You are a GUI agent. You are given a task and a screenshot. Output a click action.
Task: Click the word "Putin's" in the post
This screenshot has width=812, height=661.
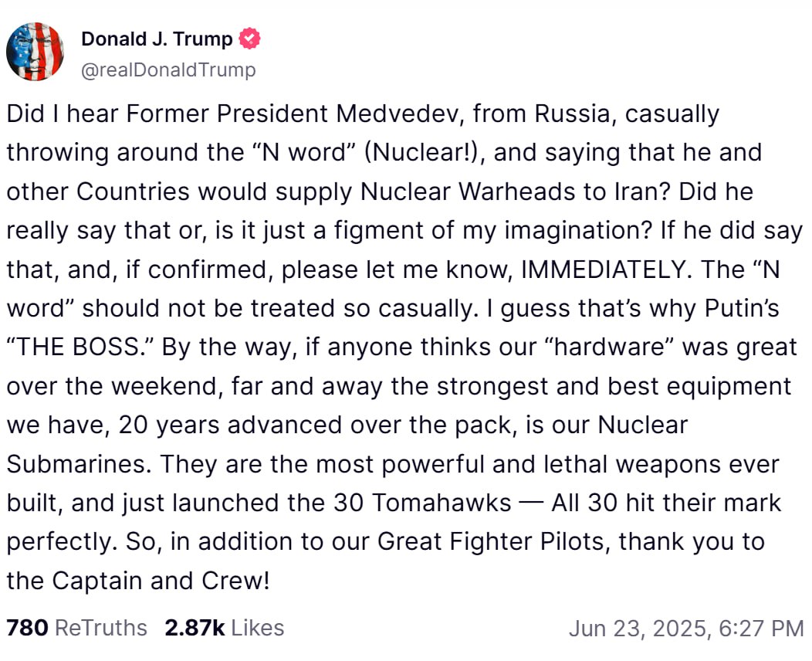pos(742,308)
